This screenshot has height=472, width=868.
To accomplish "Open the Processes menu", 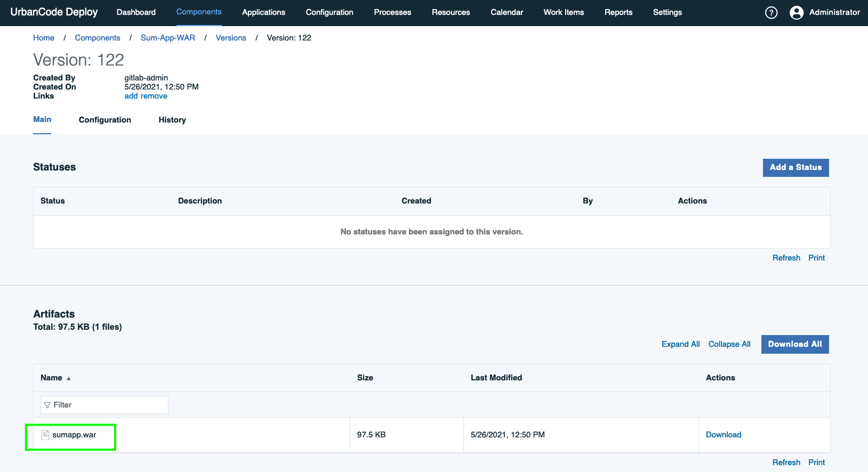I will click(392, 12).
